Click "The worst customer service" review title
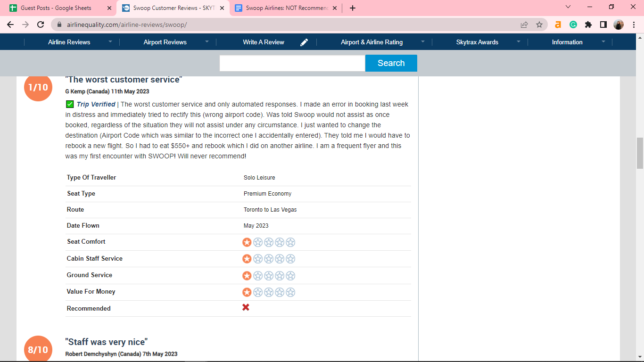Viewport: 644px width, 362px height. [124, 80]
